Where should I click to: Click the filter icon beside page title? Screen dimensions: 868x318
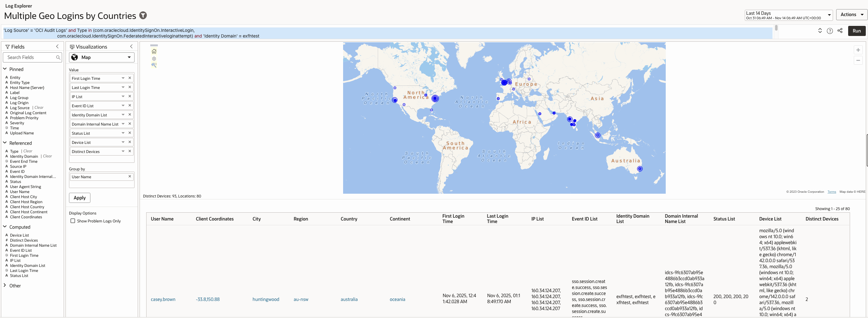point(143,15)
